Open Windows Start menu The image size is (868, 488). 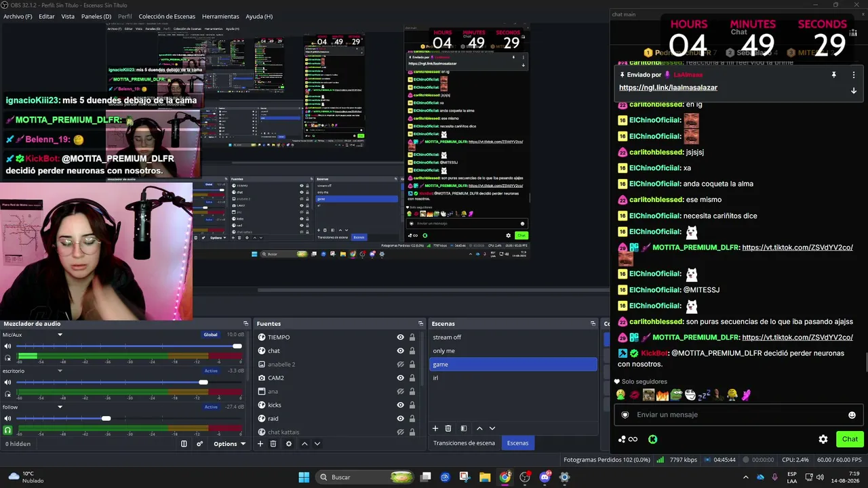point(304,477)
